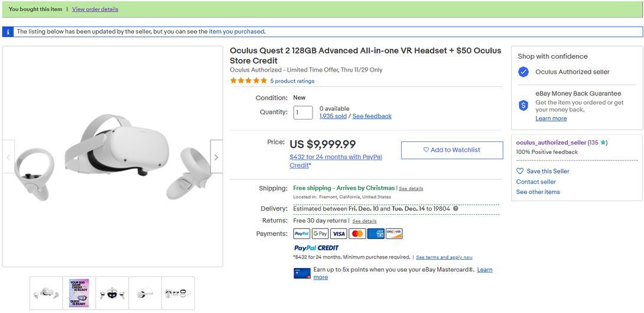This screenshot has width=644, height=313.
Task: Select the purple promo credit thumbnail
Action: (79, 293)
